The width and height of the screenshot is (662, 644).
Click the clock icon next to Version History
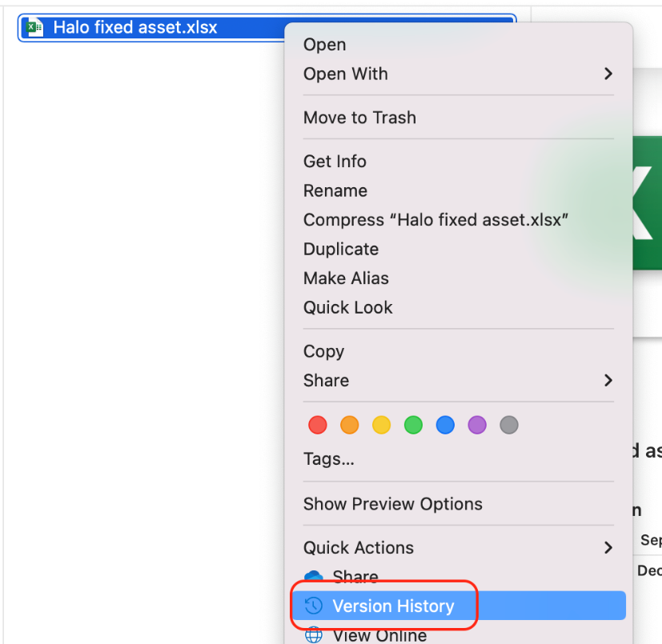314,606
